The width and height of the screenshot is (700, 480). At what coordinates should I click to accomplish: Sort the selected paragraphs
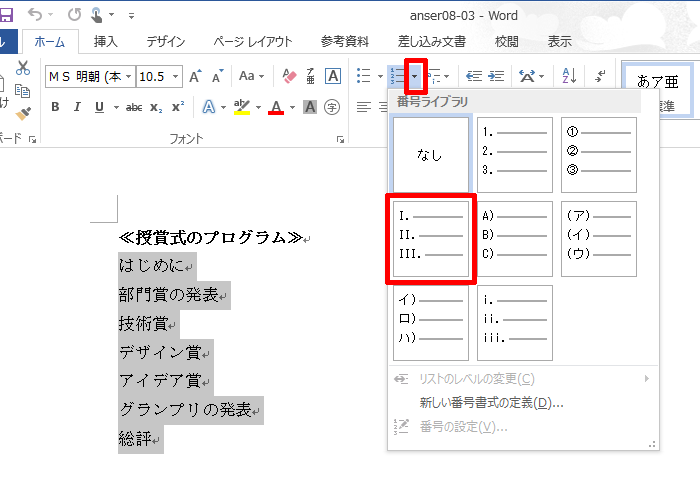[x=569, y=76]
